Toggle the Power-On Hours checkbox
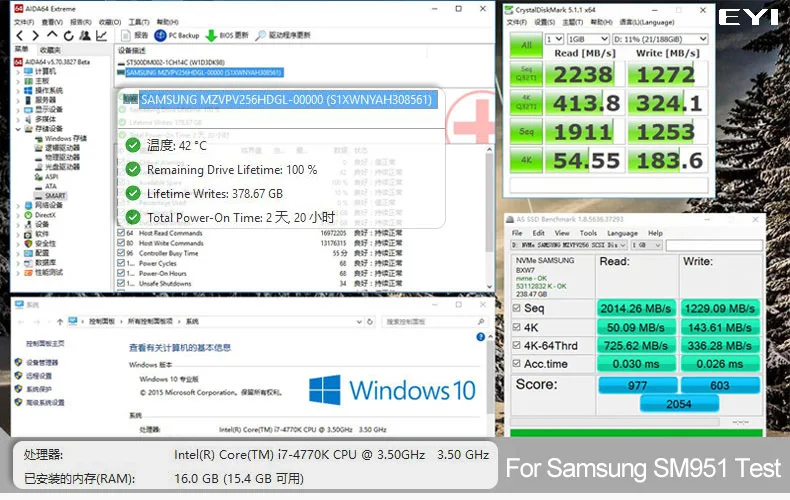This screenshot has height=500, width=790. 121,273
